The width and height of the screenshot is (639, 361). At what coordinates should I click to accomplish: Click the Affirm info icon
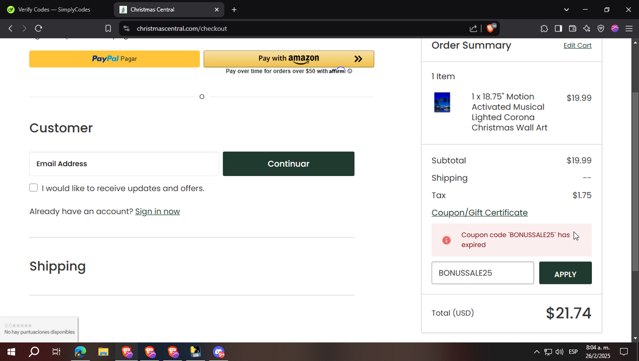tap(350, 71)
